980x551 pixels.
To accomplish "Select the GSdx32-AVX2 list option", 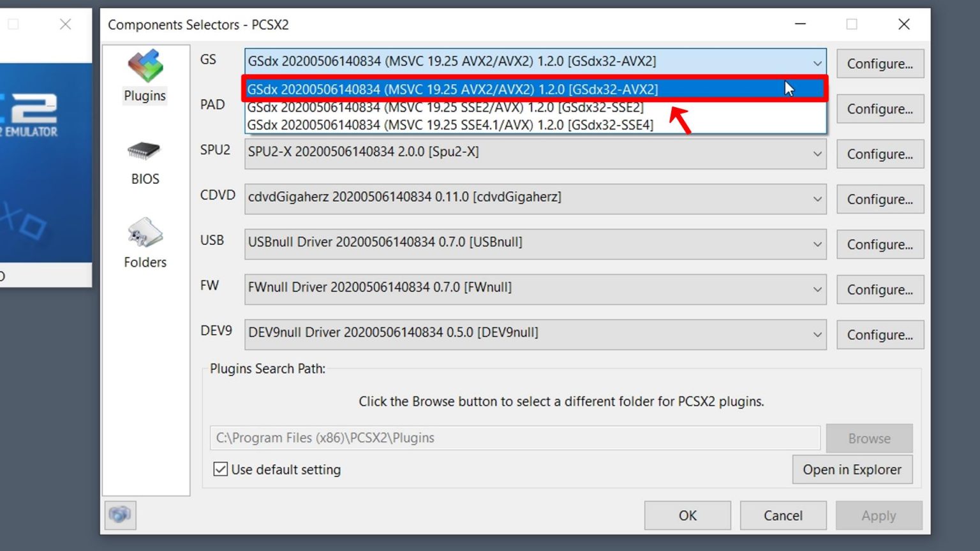I will click(535, 89).
